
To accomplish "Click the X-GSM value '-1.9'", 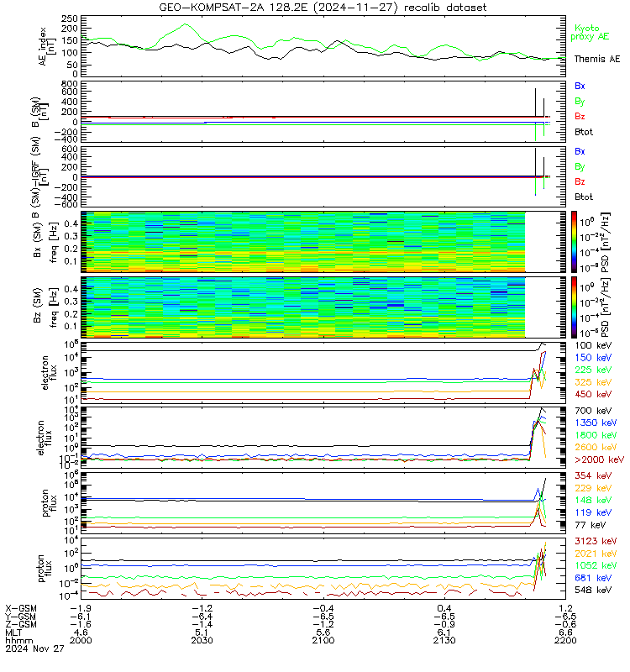I will click(x=81, y=608).
